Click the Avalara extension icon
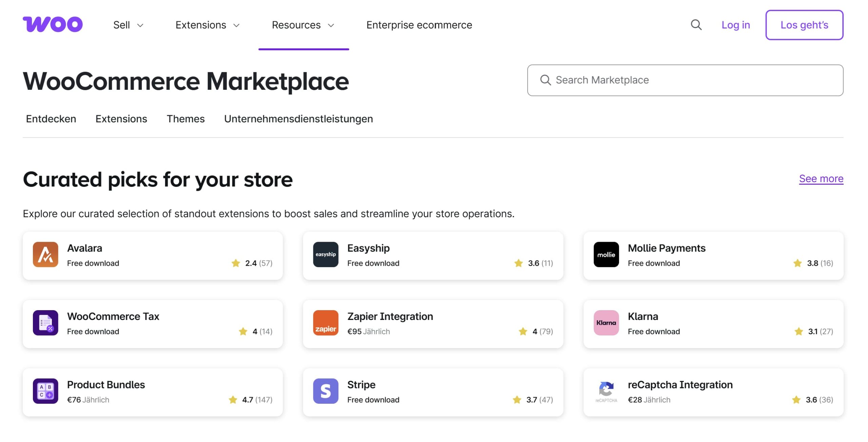Viewport: 868px width, 442px height. click(x=45, y=255)
